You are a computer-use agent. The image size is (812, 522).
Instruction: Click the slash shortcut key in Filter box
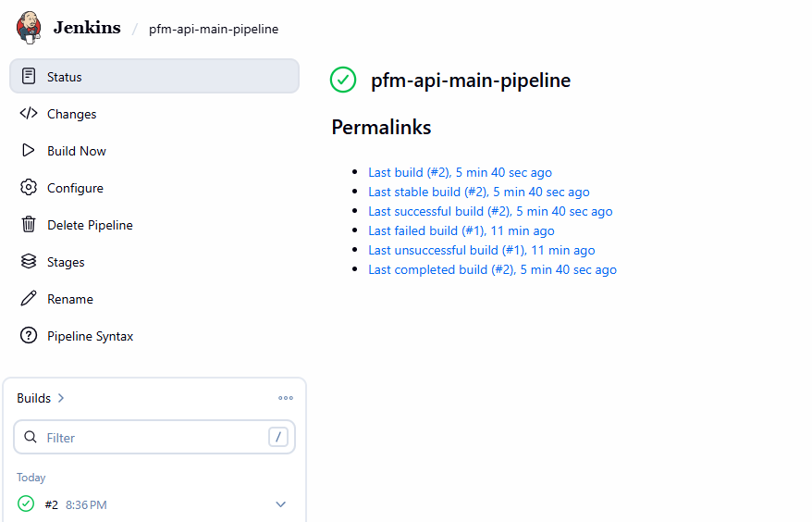[x=278, y=437]
